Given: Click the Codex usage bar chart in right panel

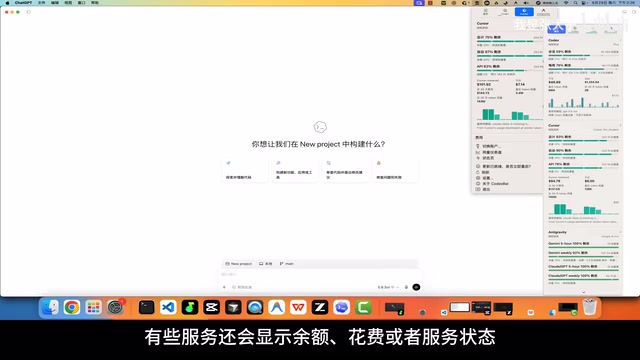Looking at the screenshot, I should click(x=583, y=102).
